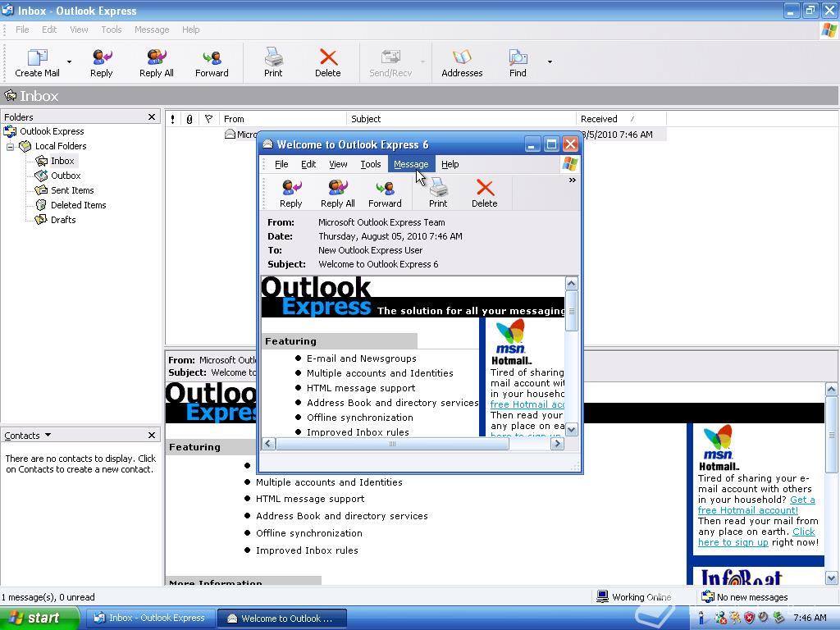Click Reply All in the Welcome message window
Viewport: 840px width, 630px height.
point(337,194)
